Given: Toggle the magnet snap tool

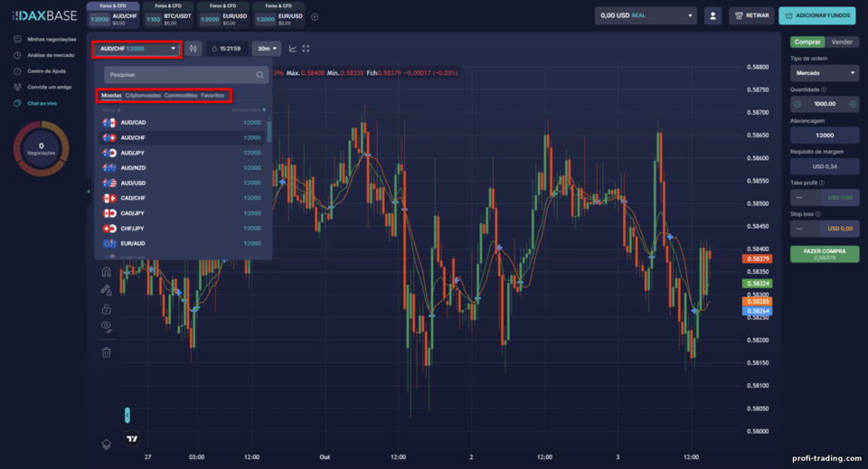Looking at the screenshot, I should 107,272.
